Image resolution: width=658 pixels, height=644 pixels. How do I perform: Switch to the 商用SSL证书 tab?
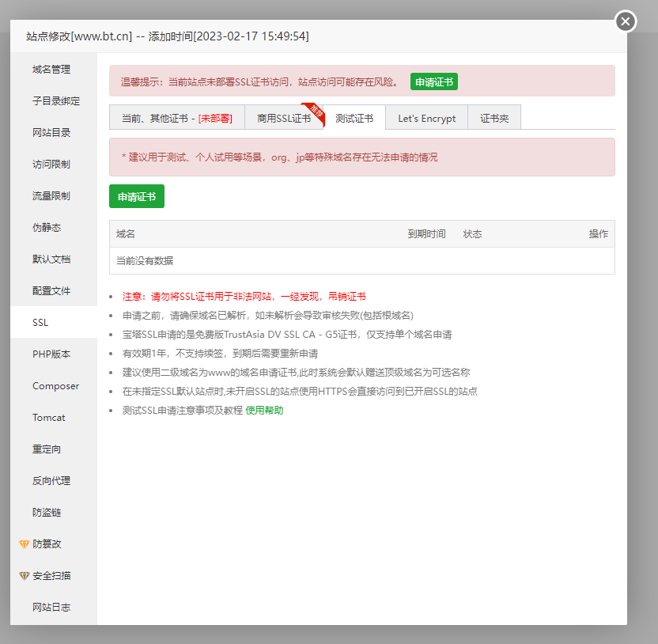click(x=283, y=119)
